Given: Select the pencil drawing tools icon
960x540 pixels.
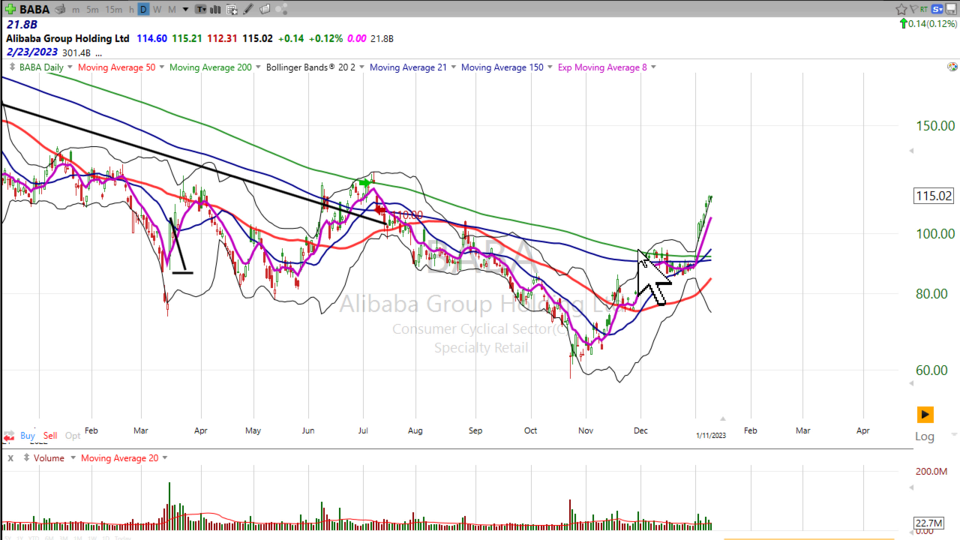Looking at the screenshot, I should pos(248,9).
